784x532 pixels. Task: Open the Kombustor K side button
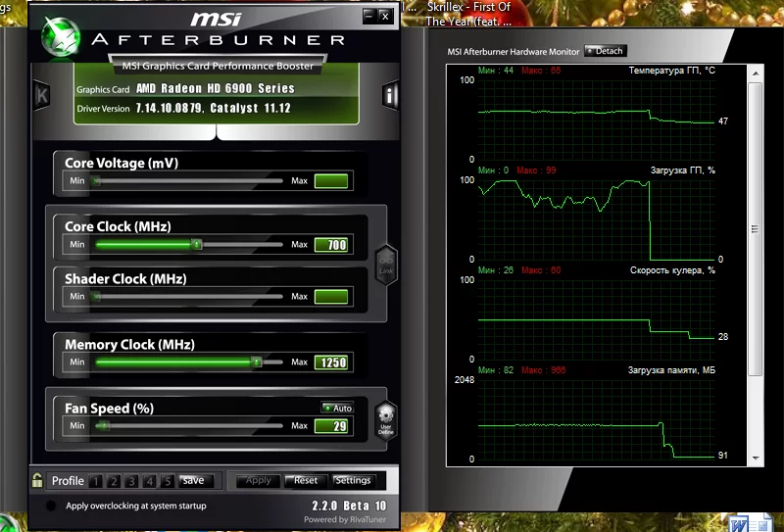(42, 95)
